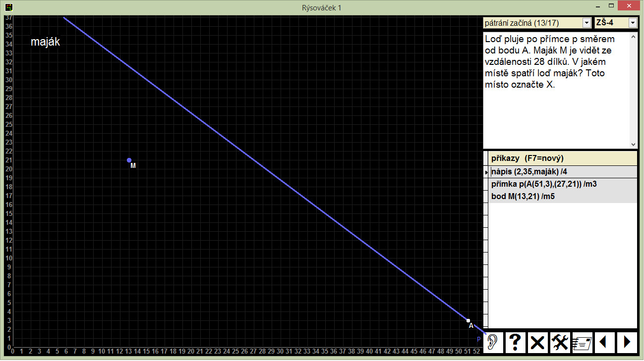Go to previous task with left arrow
The height and width of the screenshot is (361, 644).
(x=604, y=342)
